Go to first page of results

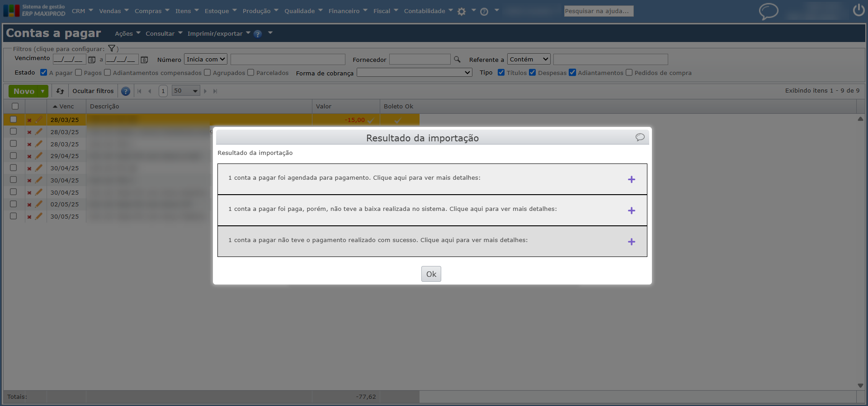coord(139,91)
